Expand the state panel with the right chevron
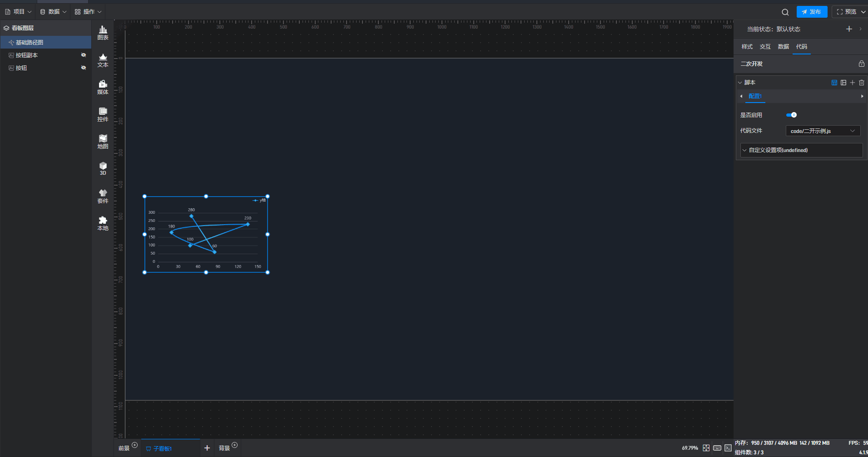This screenshot has height=457, width=868. pyautogui.click(x=860, y=29)
